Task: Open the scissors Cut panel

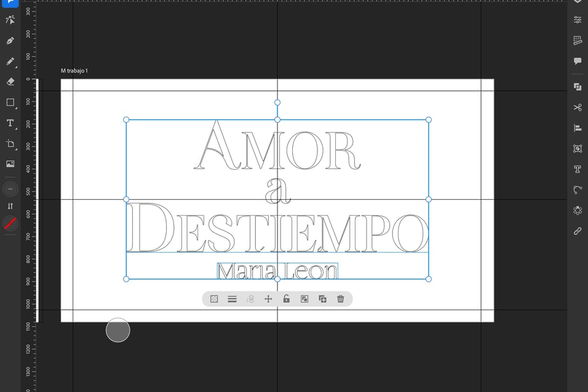Action: point(578,108)
